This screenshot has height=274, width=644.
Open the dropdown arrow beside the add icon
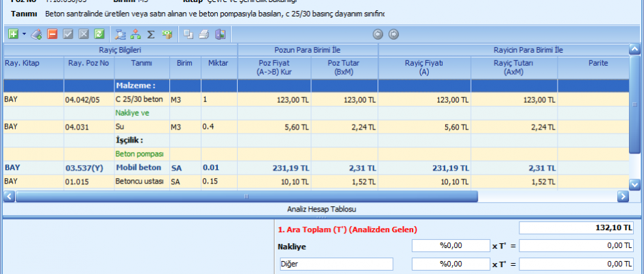pyautogui.click(x=24, y=34)
